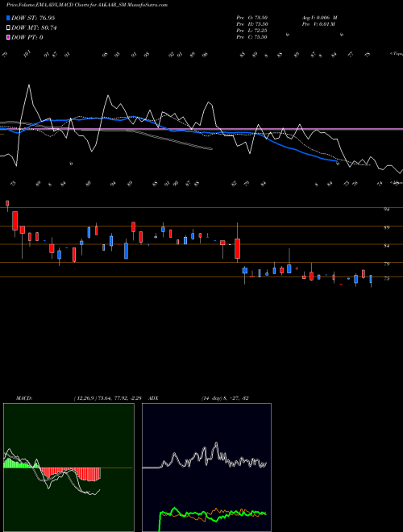Click the large red candlestick before the price gap
The width and height of the screenshot is (403, 532).
coord(238,248)
